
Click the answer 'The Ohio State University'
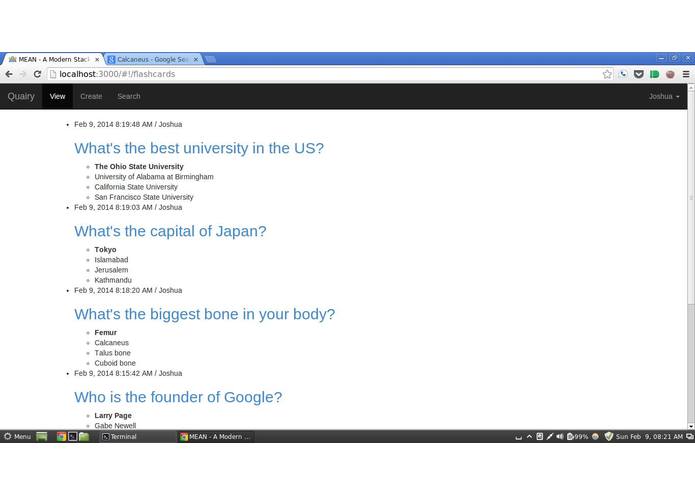[139, 167]
